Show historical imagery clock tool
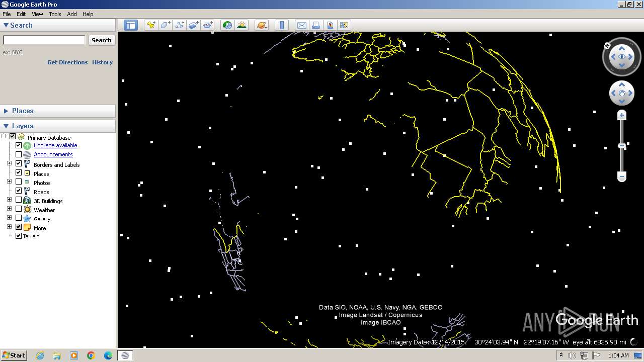Image resolution: width=644 pixels, height=362 pixels. coord(227,25)
